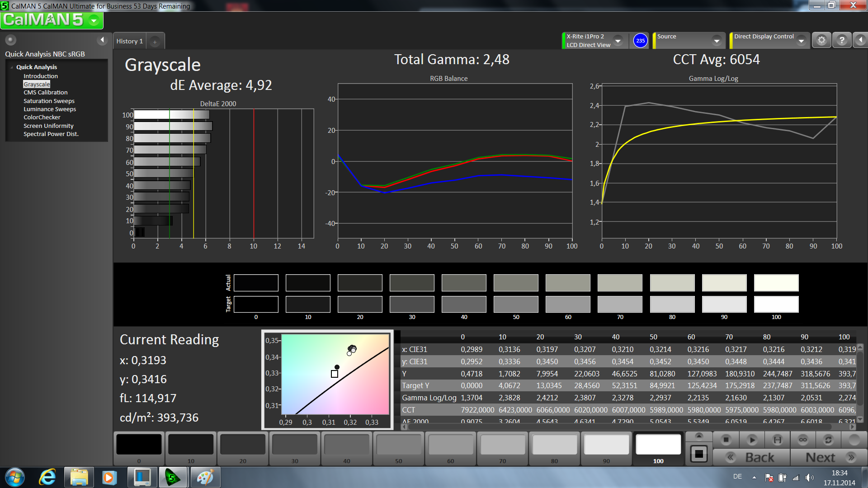Open settings gear in top toolbar
The image size is (868, 488).
coord(821,41)
